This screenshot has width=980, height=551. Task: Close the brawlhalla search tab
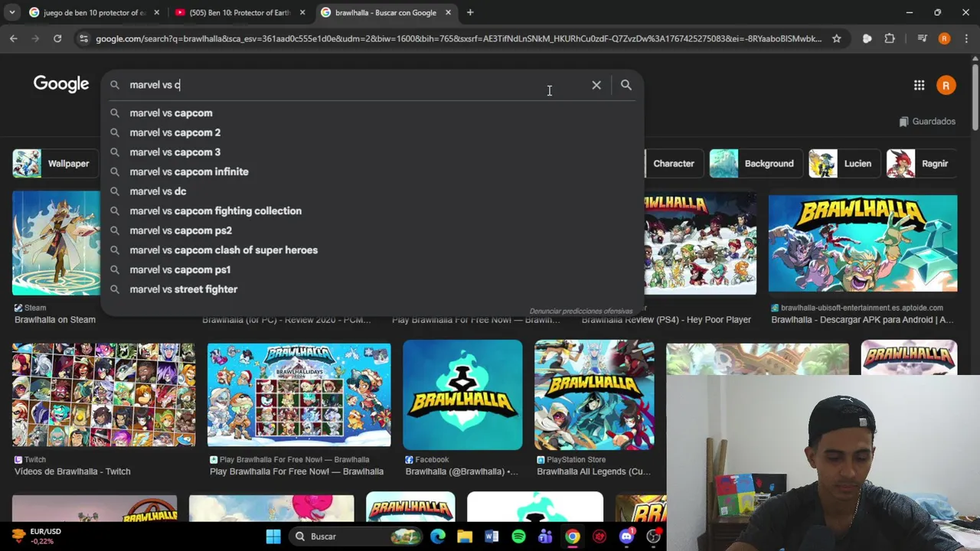pos(449,12)
